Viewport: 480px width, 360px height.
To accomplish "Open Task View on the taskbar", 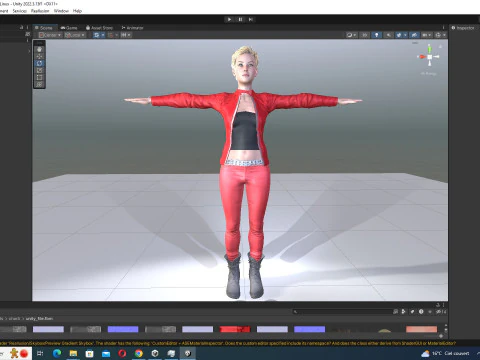I will click(x=40, y=353).
